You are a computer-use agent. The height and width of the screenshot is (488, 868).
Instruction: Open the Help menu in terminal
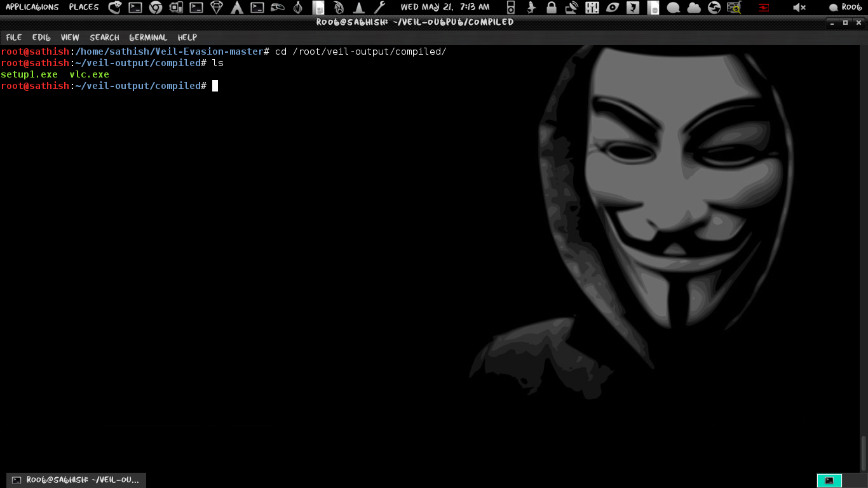coord(187,37)
